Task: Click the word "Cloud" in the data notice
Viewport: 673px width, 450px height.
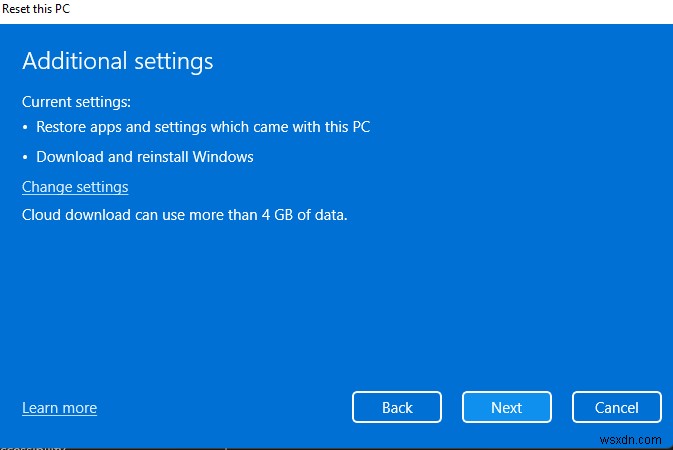Action: (42, 214)
